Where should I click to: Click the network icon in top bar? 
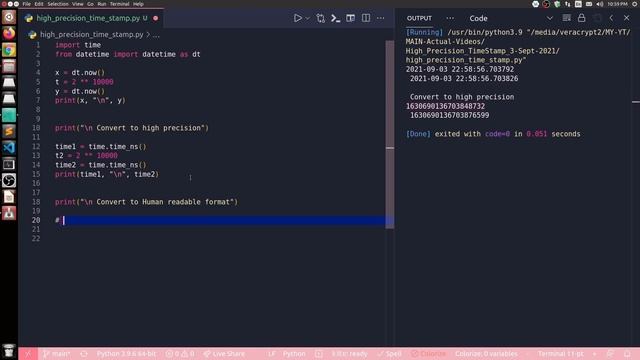(568, 4)
